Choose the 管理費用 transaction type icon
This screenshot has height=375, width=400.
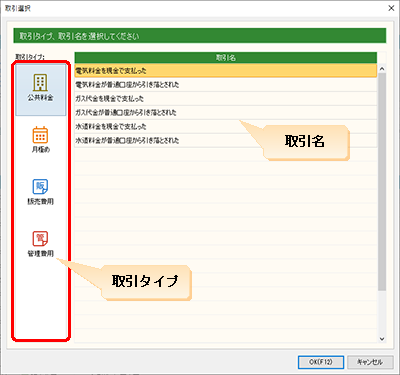40,244
